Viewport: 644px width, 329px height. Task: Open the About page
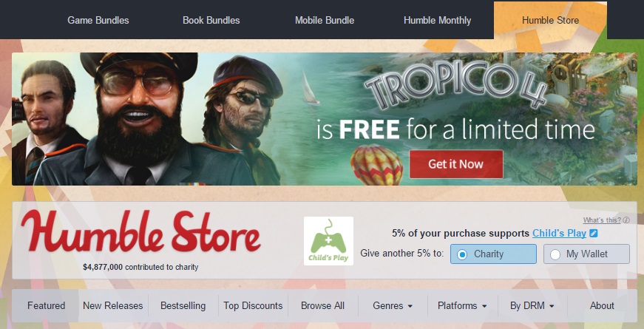coord(602,306)
